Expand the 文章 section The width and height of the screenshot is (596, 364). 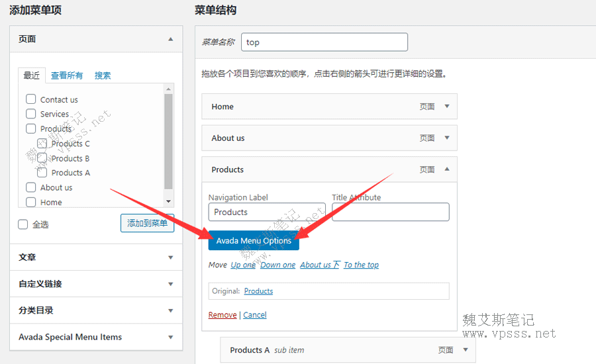pos(170,257)
